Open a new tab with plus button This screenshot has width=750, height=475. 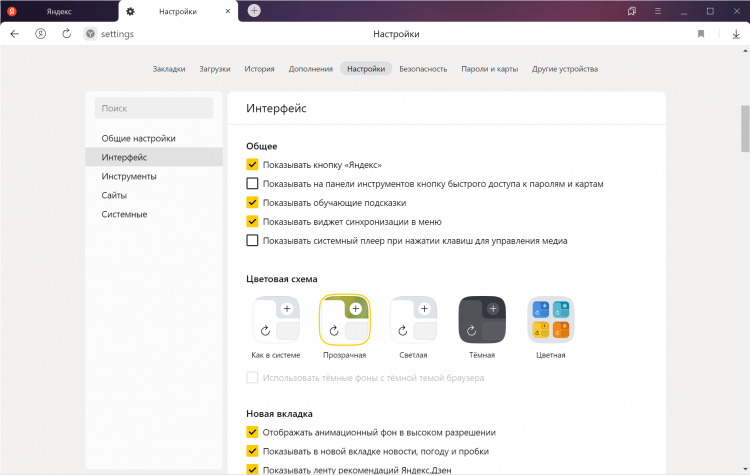click(254, 11)
